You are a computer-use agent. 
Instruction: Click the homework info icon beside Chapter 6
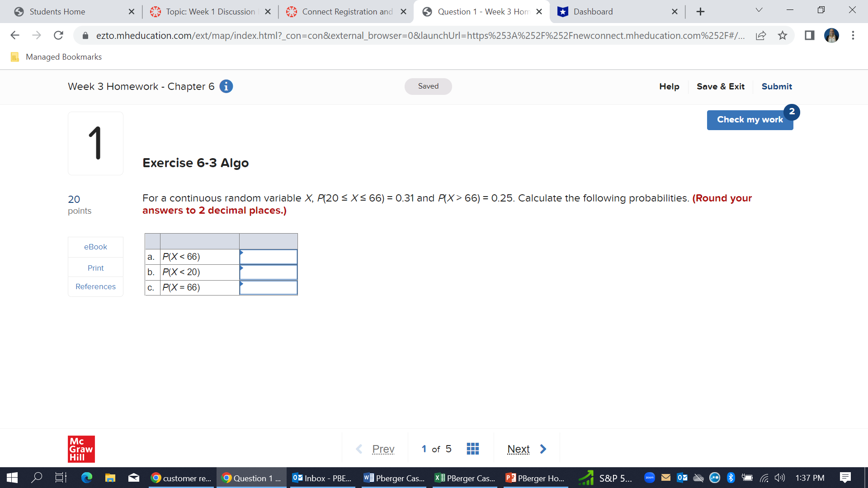(x=226, y=86)
